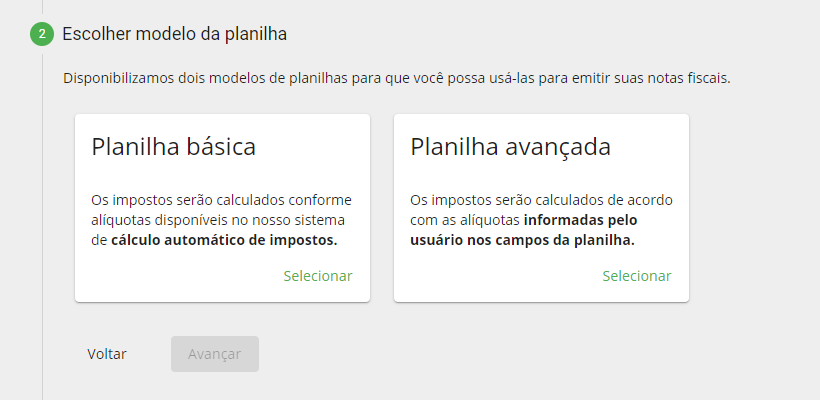The width and height of the screenshot is (820, 400).
Task: Click the disabled Avançar button
Action: (215, 354)
